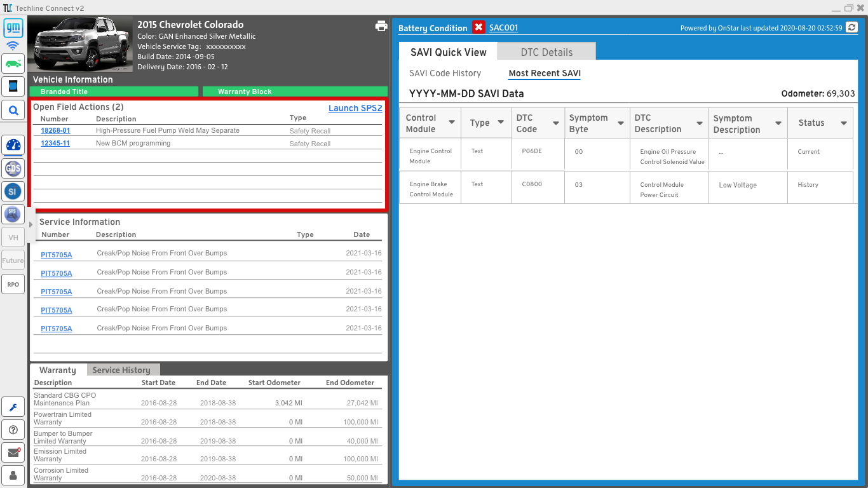Open the Symptom Byte column dropdown
868x488 pixels.
[x=620, y=123]
